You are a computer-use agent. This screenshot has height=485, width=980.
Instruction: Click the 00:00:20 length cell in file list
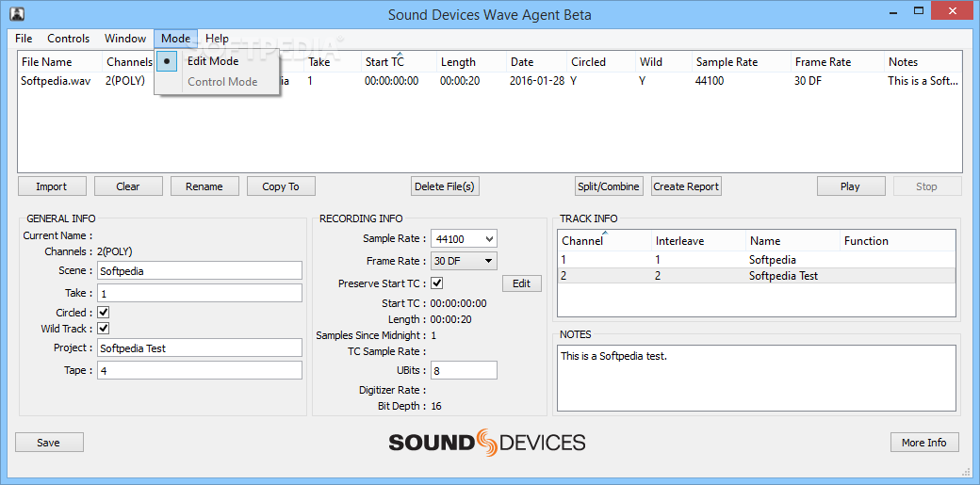tap(460, 81)
